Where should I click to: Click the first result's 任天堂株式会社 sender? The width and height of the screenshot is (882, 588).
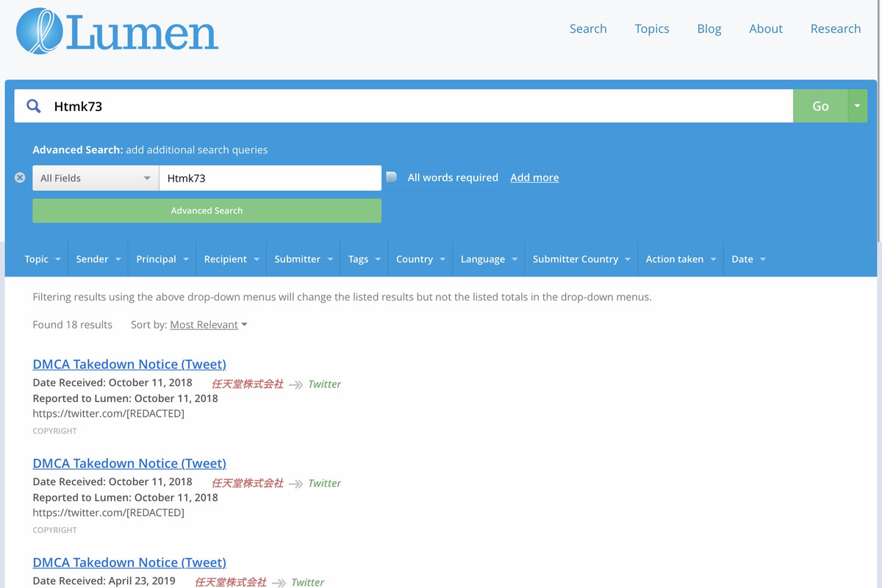[x=247, y=384]
